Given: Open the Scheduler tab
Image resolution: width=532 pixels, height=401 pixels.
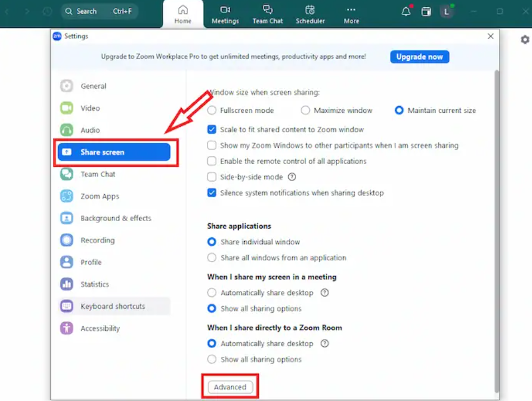Looking at the screenshot, I should 310,14.
